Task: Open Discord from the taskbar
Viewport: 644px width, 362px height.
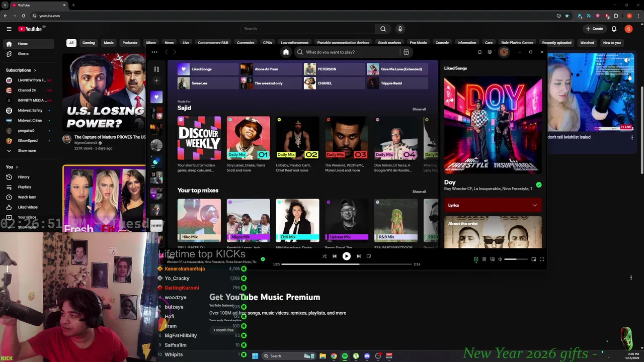Action: click(367, 356)
